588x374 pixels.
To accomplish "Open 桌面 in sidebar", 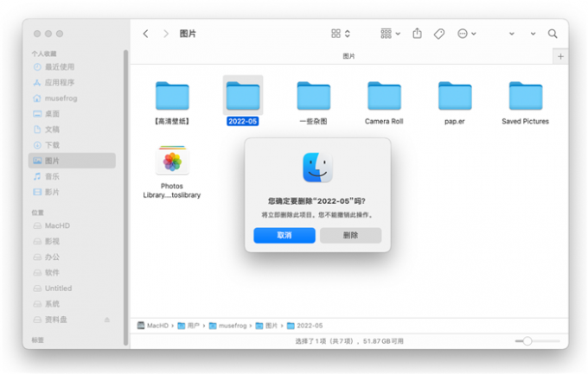I will (x=72, y=114).
